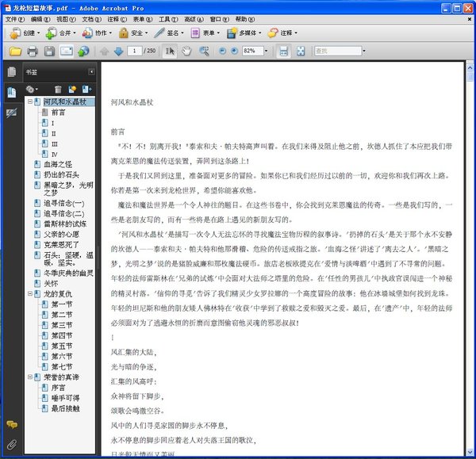Viewport: 476px width, 459px height.
Task: Open the Attachments paperclip panel icon
Action: coord(12,445)
